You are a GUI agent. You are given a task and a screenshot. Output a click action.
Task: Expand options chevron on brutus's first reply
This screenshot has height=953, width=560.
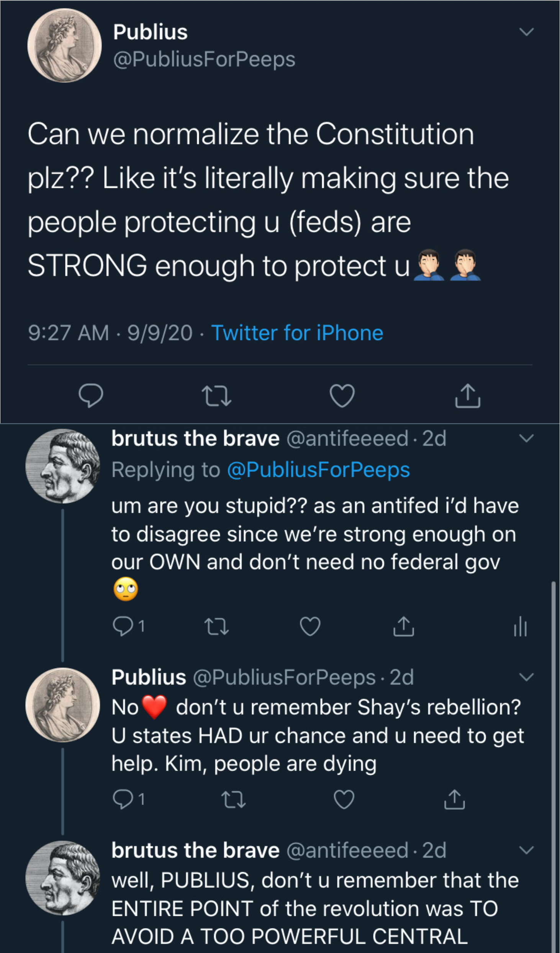click(x=527, y=438)
